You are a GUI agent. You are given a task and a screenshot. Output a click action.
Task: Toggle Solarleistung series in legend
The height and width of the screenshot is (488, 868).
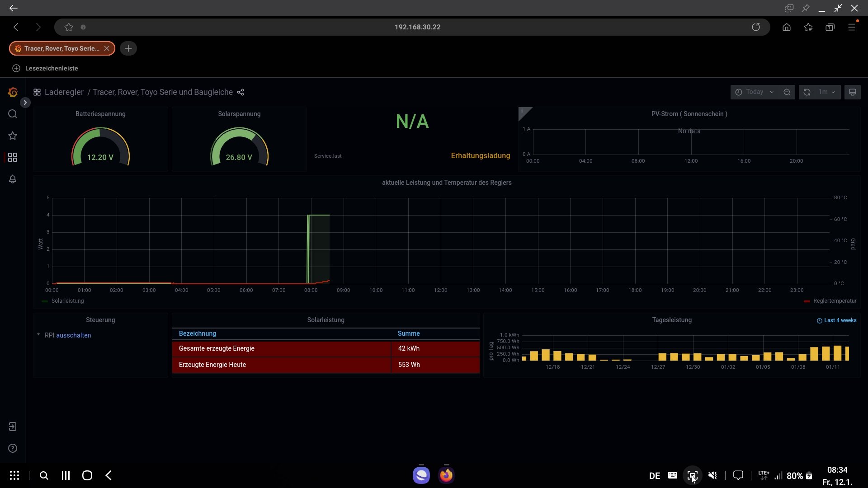tap(67, 301)
